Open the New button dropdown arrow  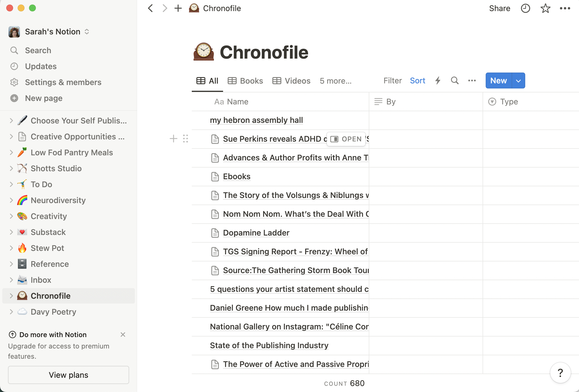(518, 81)
